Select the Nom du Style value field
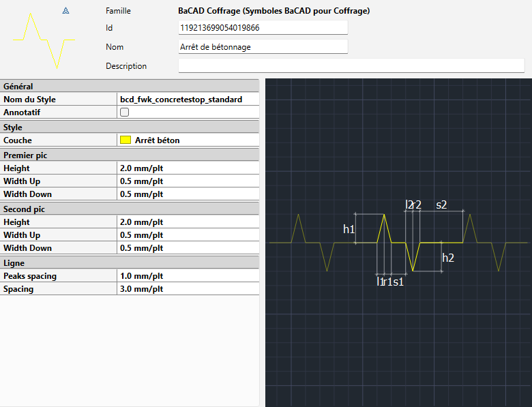532x407 pixels. tap(188, 100)
